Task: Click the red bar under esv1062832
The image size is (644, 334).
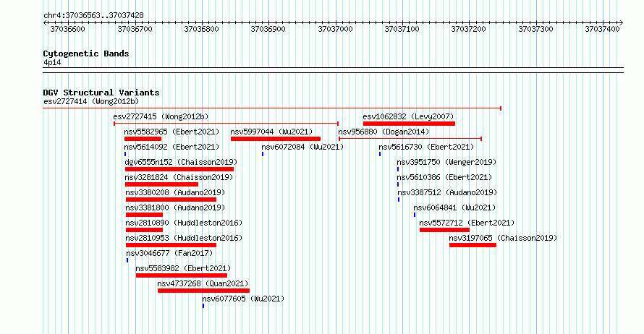Action: pyautogui.click(x=409, y=124)
